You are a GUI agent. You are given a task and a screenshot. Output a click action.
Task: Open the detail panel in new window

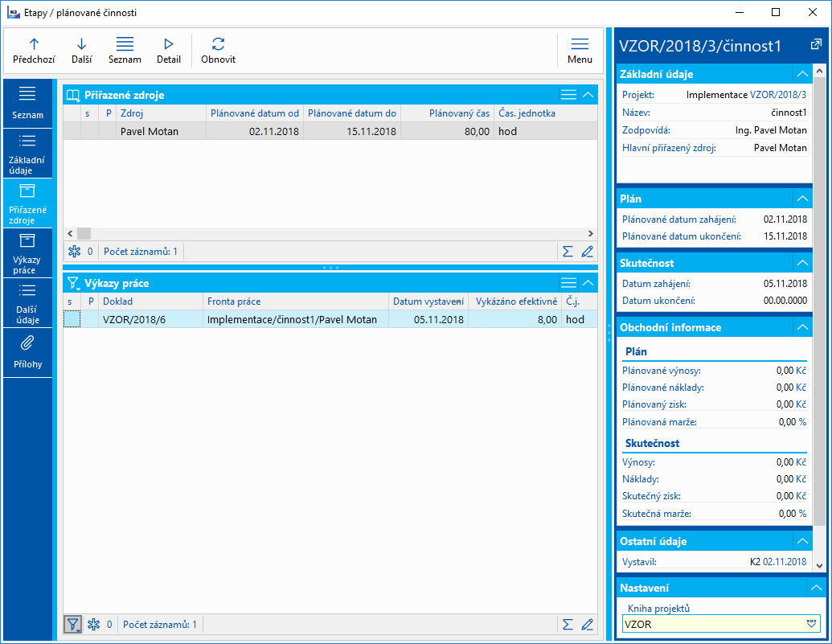tap(815, 44)
